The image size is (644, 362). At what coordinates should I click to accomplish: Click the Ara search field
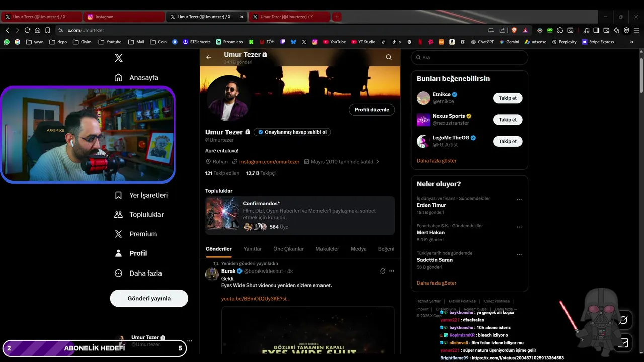pyautogui.click(x=469, y=58)
